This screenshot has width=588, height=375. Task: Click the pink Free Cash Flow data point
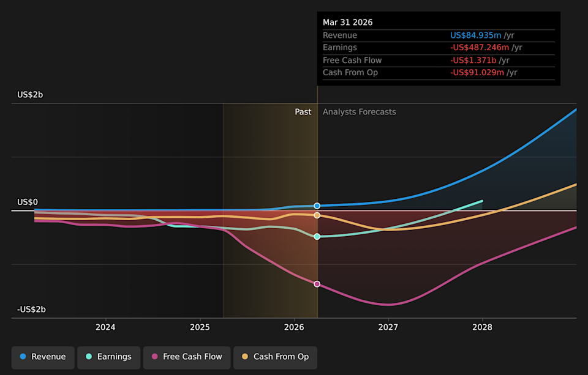point(317,284)
